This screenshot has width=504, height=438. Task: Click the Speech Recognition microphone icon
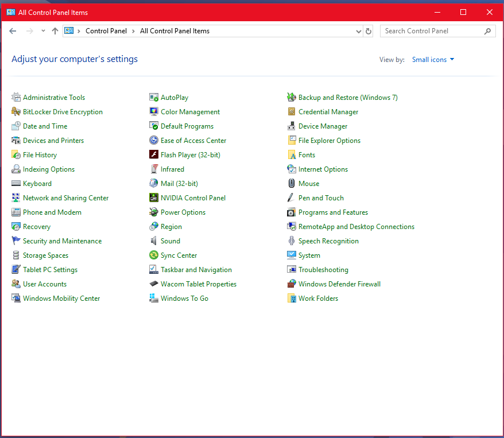291,241
